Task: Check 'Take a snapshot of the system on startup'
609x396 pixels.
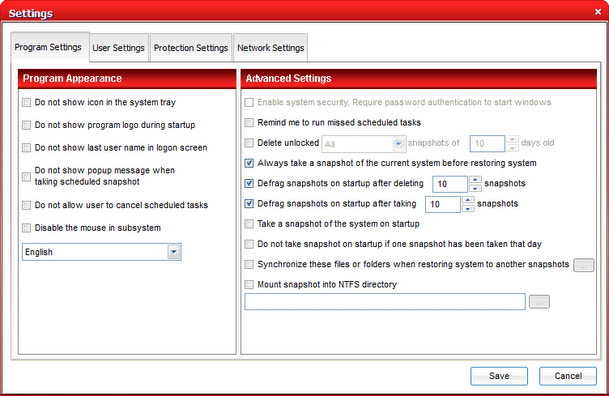Action: click(249, 224)
